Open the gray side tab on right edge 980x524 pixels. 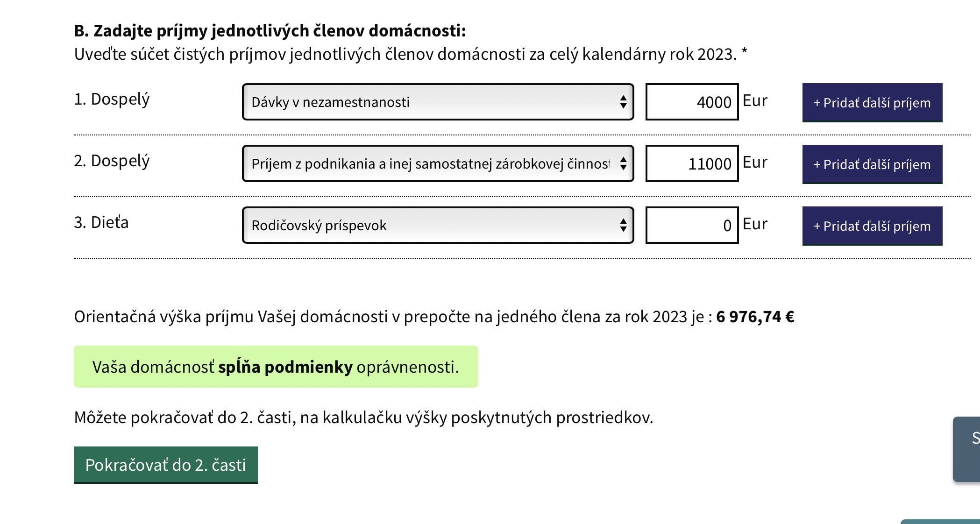tap(968, 448)
